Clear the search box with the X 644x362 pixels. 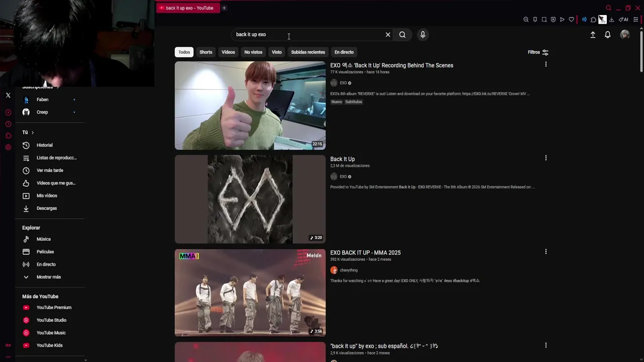click(x=388, y=35)
